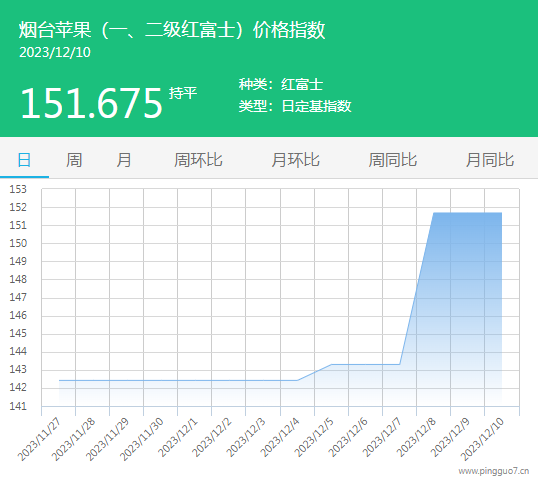Screen dimensions: 538x481
Task: Click the chart title 烟台苹果价格指数
Action: coord(172,30)
